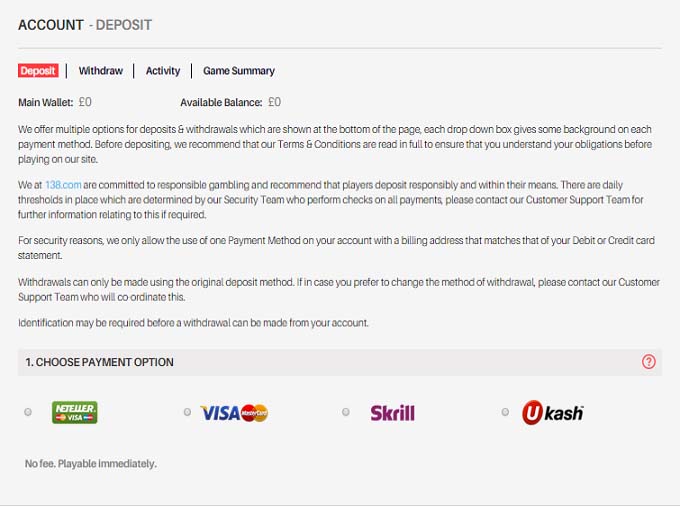The width and height of the screenshot is (680, 511).
Task: Open the Activity tab
Action: (x=163, y=71)
